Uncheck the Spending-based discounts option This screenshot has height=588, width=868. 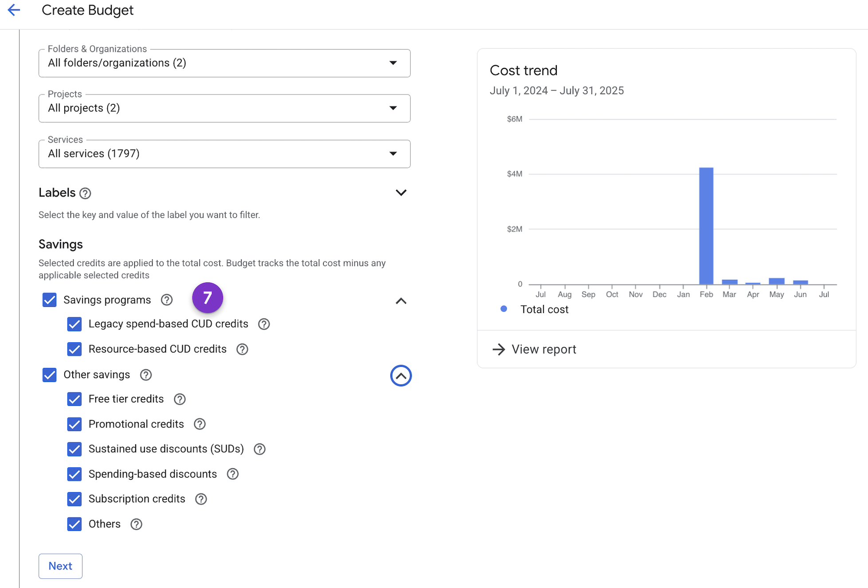click(74, 474)
